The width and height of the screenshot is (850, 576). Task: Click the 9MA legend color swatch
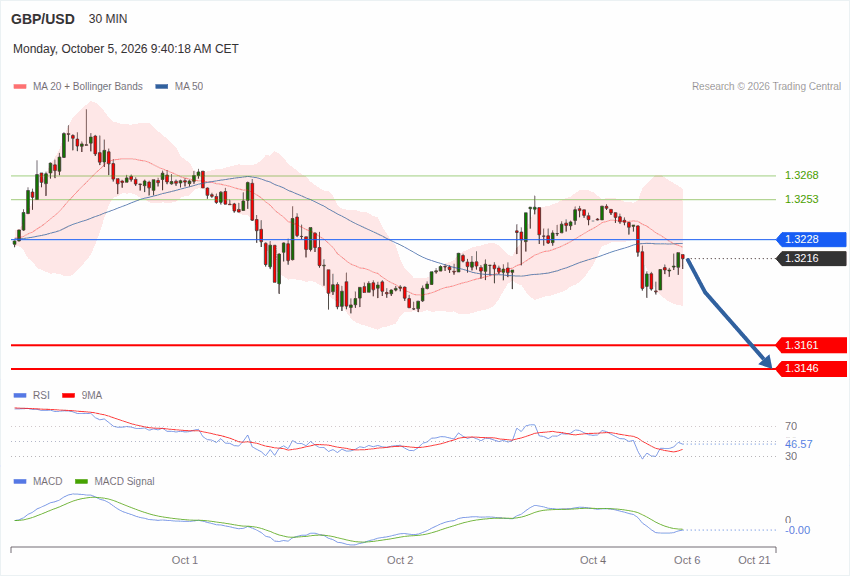[69, 396]
